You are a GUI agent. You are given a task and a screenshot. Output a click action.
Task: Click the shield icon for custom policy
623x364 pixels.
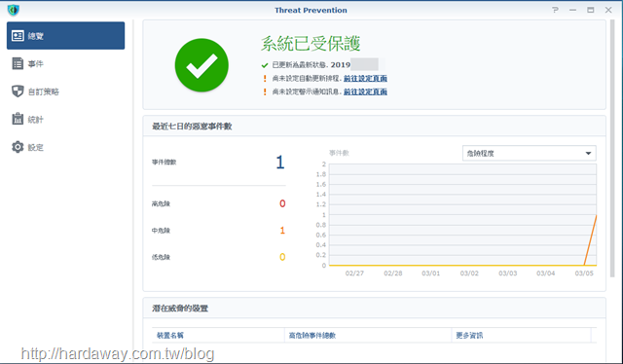coord(18,91)
